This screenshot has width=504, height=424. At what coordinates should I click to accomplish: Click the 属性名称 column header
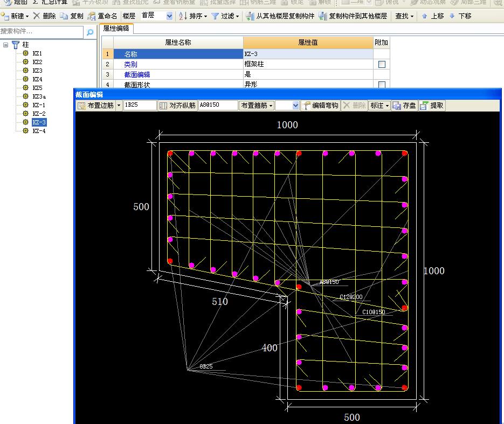(178, 43)
